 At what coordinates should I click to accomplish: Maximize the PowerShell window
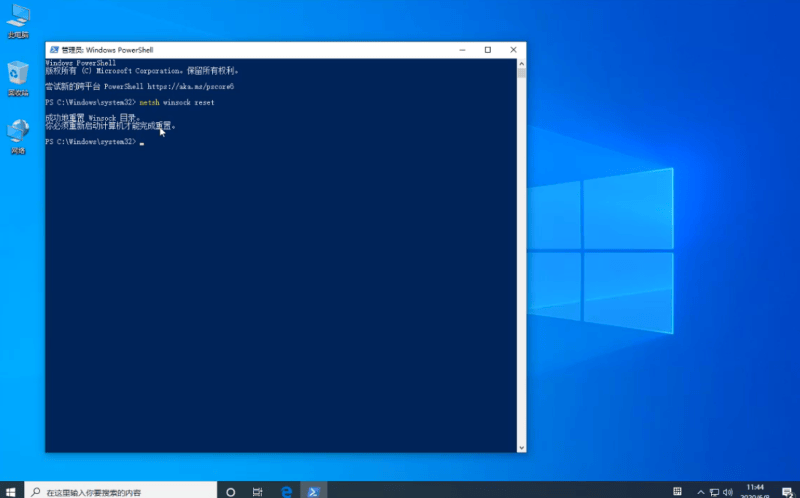point(487,49)
